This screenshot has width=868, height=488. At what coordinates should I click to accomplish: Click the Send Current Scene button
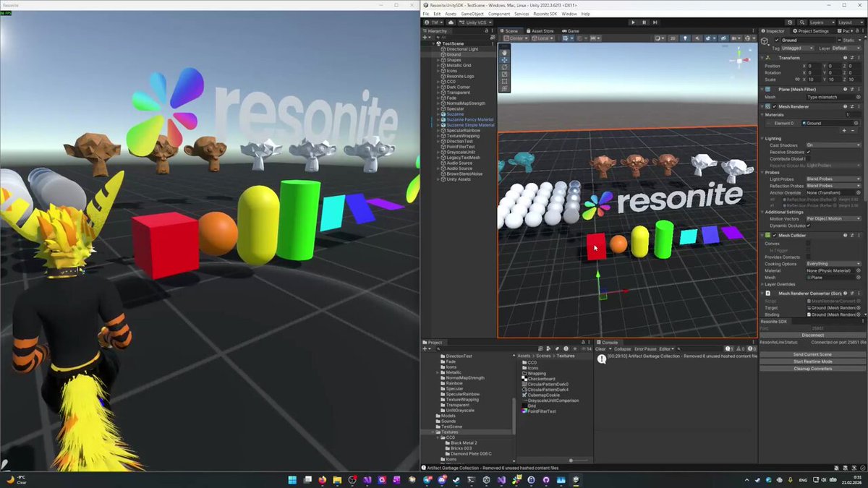(812, 354)
